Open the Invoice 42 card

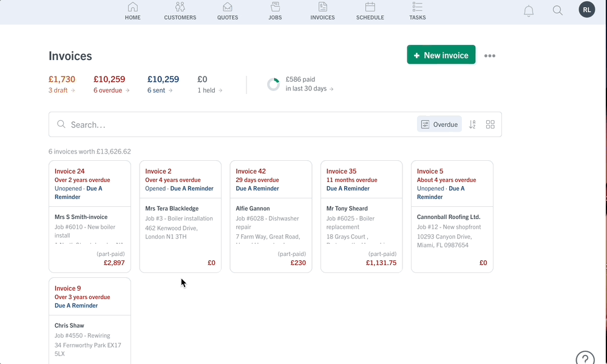(x=271, y=217)
